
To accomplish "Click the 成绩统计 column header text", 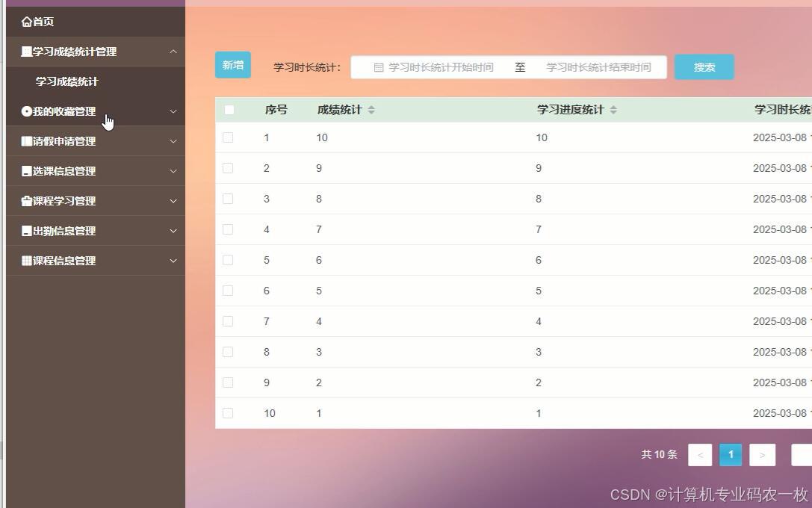I will pyautogui.click(x=339, y=110).
